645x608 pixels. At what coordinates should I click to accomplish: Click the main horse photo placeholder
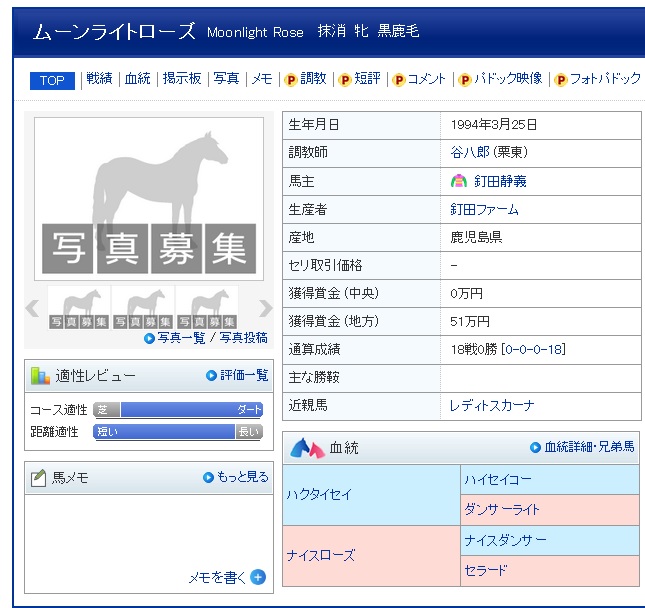coord(149,199)
